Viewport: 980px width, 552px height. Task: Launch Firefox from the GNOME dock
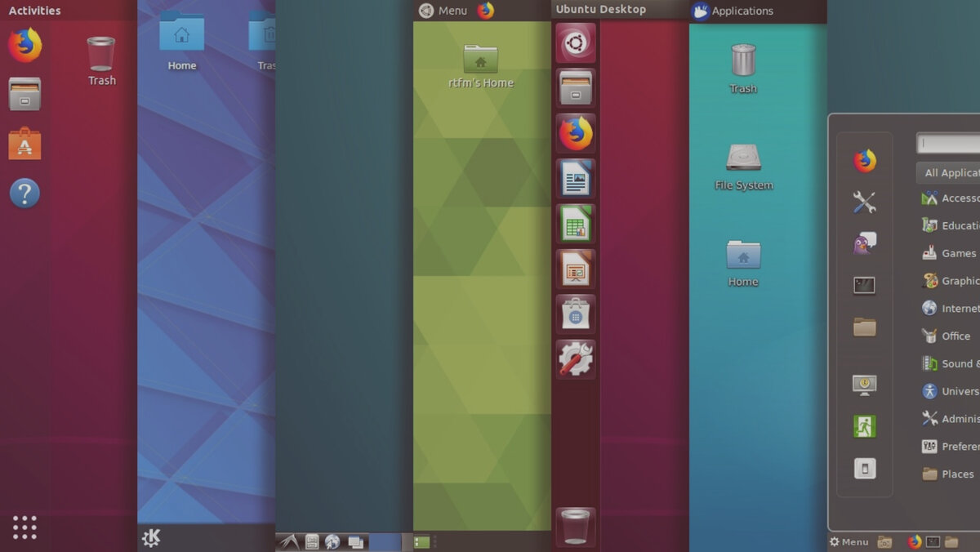point(24,45)
